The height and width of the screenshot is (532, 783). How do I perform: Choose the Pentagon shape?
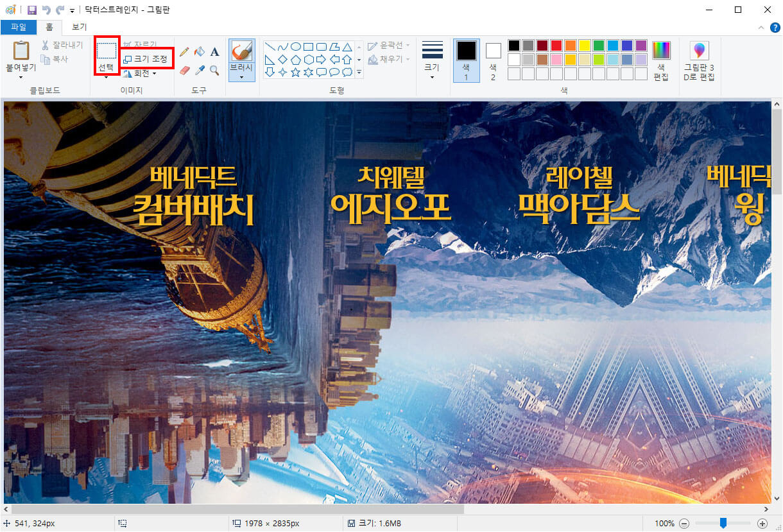tap(296, 60)
